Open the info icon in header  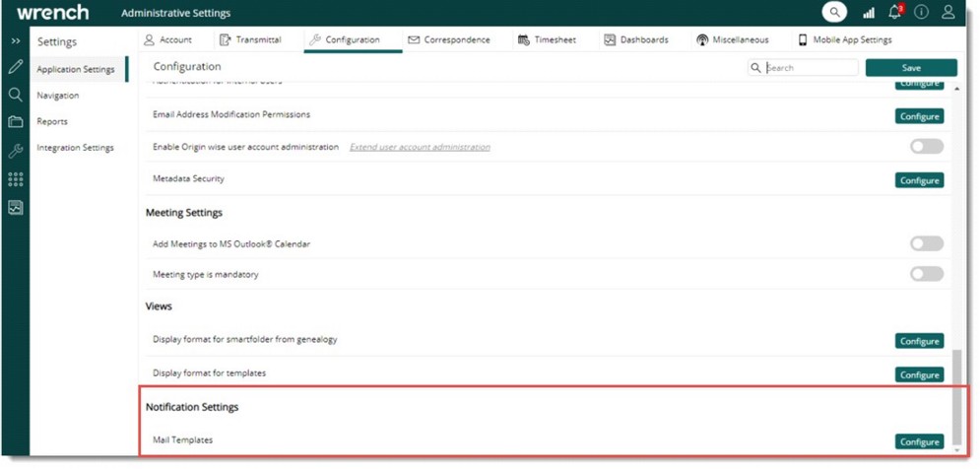coord(921,13)
